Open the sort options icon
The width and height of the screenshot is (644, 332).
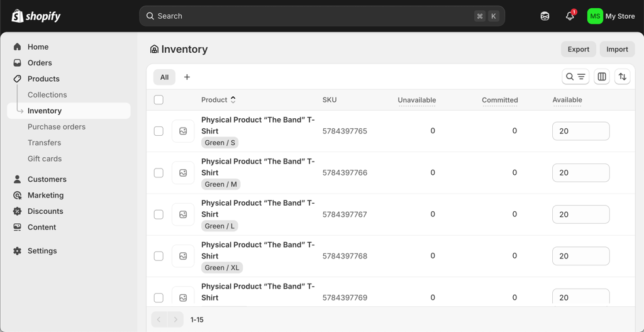tap(622, 77)
